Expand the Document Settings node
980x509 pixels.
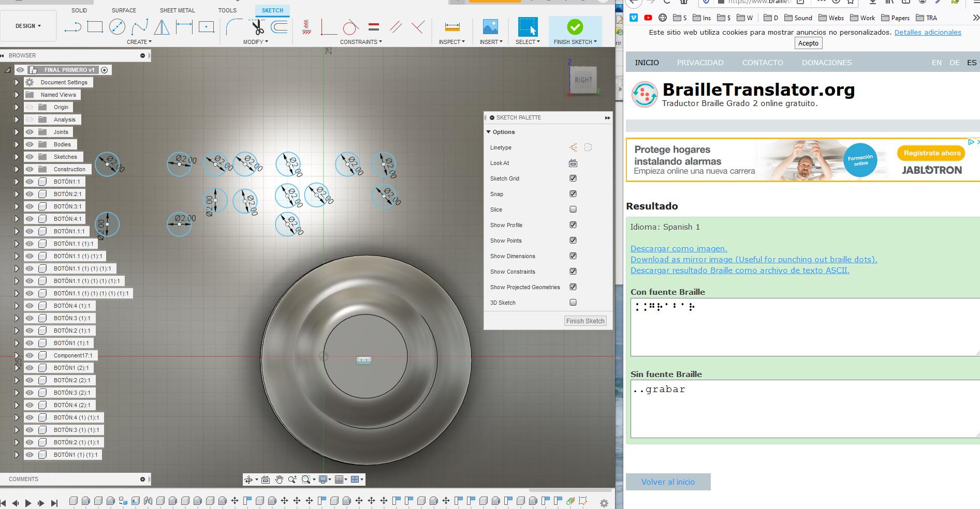[x=16, y=82]
